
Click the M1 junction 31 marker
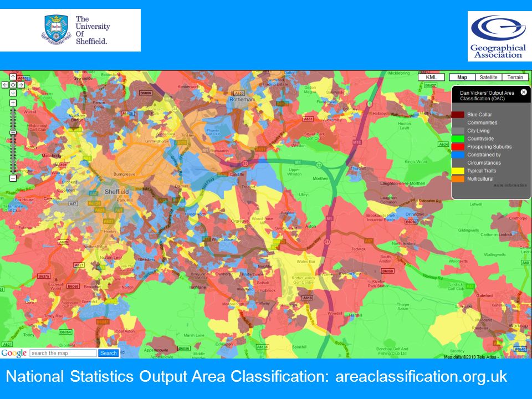[327, 242]
